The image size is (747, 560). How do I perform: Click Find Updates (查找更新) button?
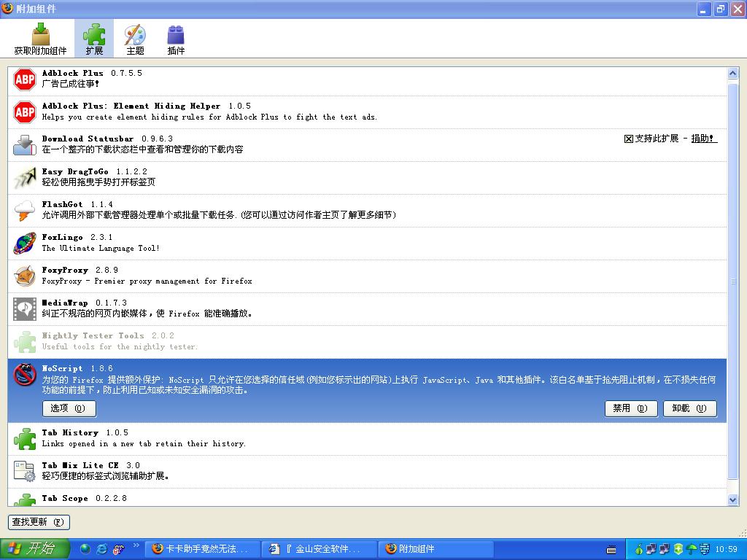click(39, 522)
